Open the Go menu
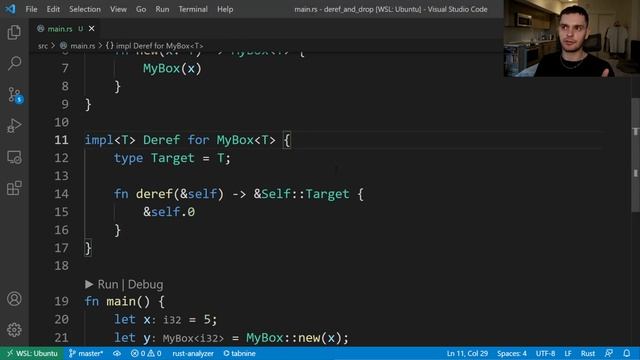The height and width of the screenshot is (360, 640). [141, 9]
